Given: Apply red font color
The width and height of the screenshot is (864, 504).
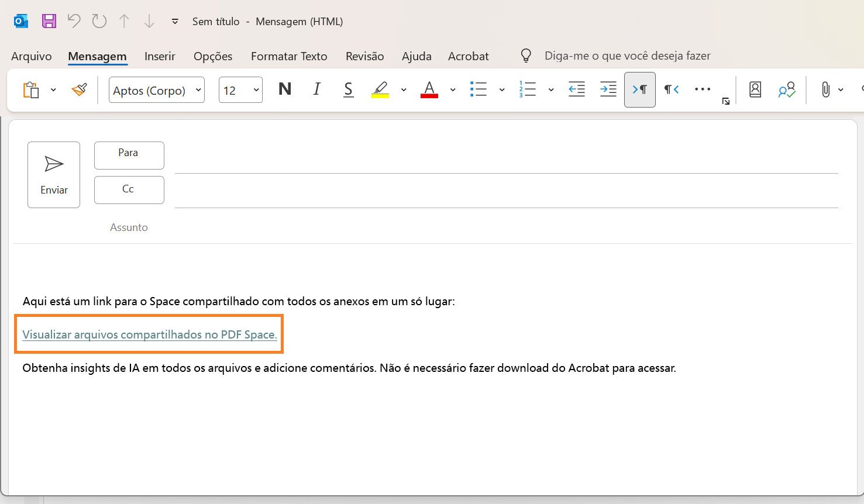Looking at the screenshot, I should tap(429, 89).
